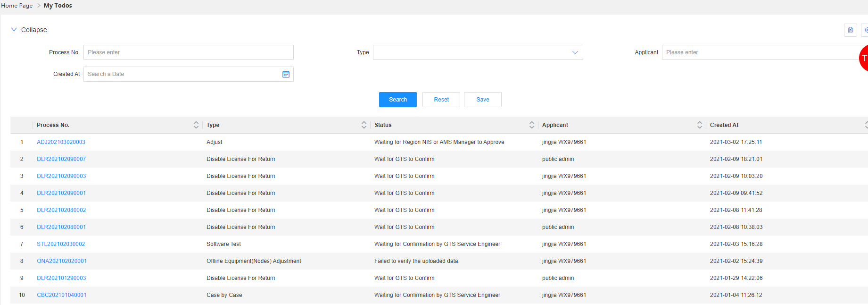Viewport: 868px width, 305px height.
Task: Focus the Process No. input field
Action: click(x=188, y=52)
